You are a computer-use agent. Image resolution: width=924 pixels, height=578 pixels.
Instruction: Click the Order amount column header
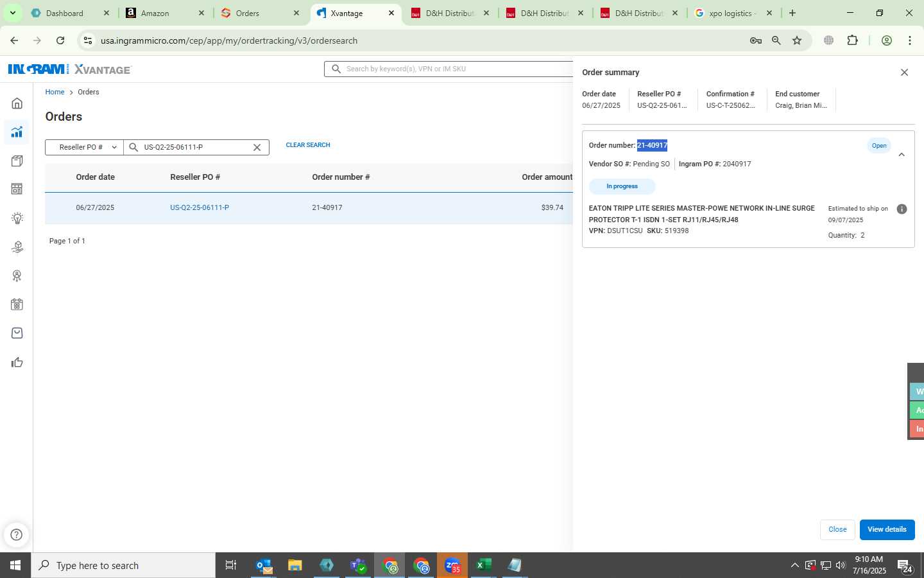[547, 177]
